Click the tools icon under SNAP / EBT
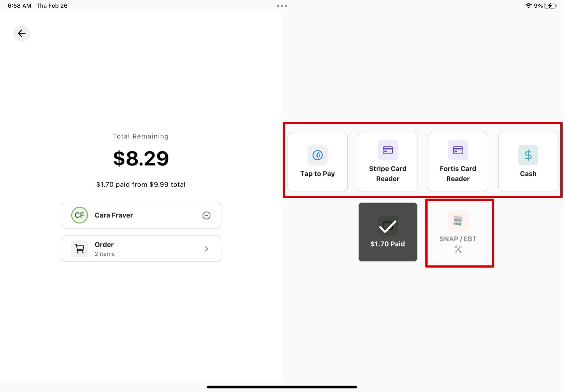The width and height of the screenshot is (564, 392). point(458,249)
